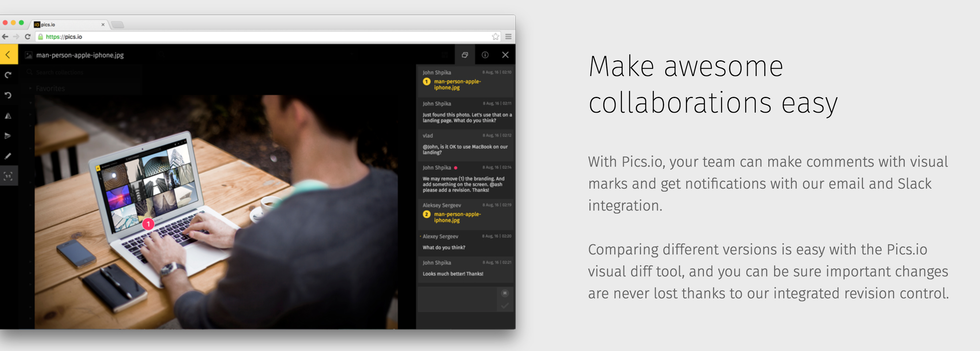Click the pics.io tab favicon
This screenshot has width=980, height=351.
(37, 24)
